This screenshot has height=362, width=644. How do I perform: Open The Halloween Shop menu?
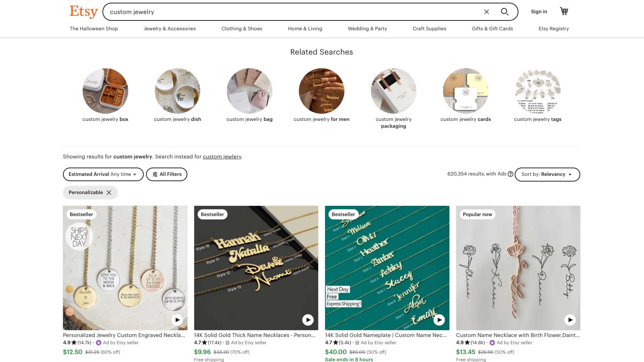pos(94,28)
